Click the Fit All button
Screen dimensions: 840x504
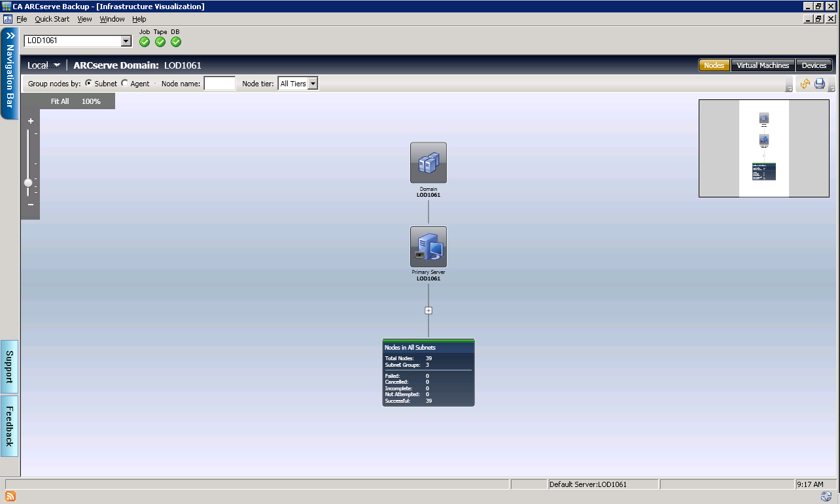pyautogui.click(x=60, y=101)
